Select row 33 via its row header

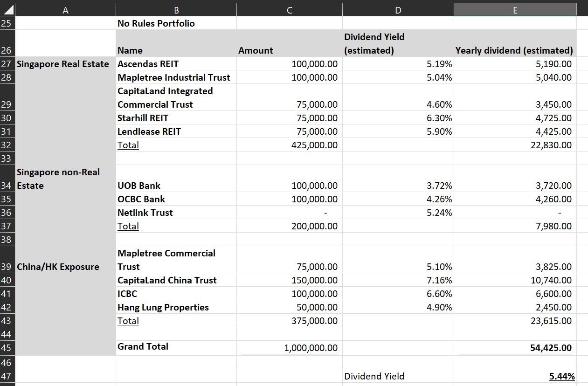tap(7, 159)
